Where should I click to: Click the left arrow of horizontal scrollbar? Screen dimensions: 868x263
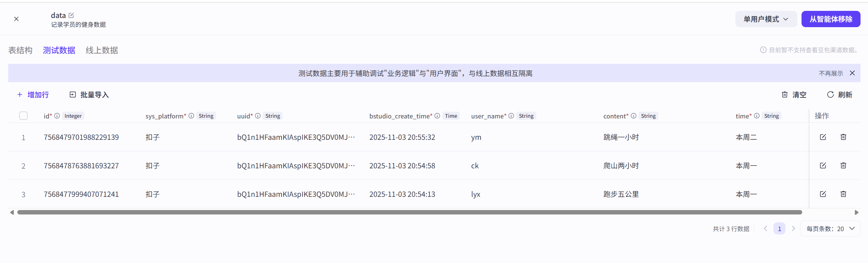click(x=12, y=212)
